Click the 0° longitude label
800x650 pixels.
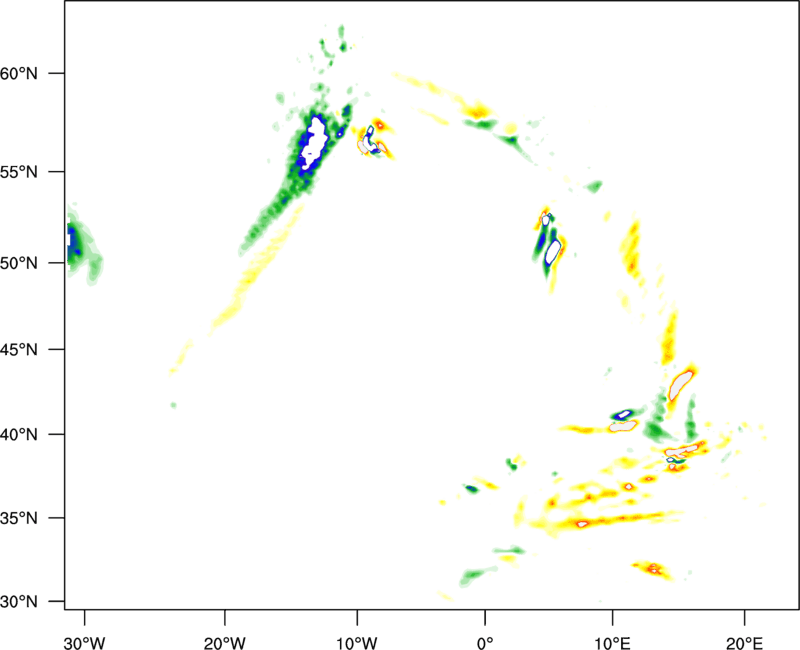coord(485,643)
